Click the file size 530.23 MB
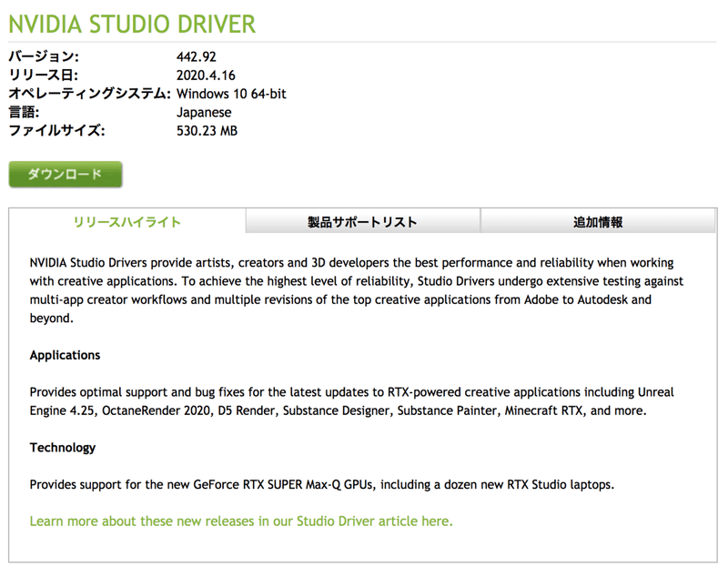The width and height of the screenshot is (728, 577). (207, 131)
